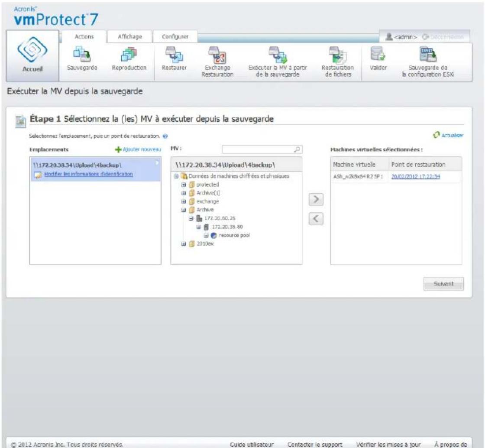Click the credentials icon beside Modifier les informations
Screen dimensions: 485x448
point(38,175)
